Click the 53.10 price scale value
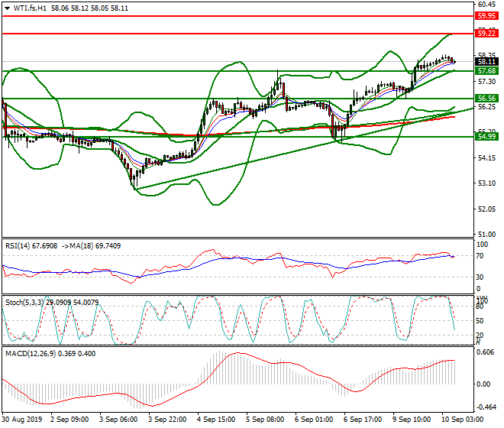504x428 pixels. point(486,183)
